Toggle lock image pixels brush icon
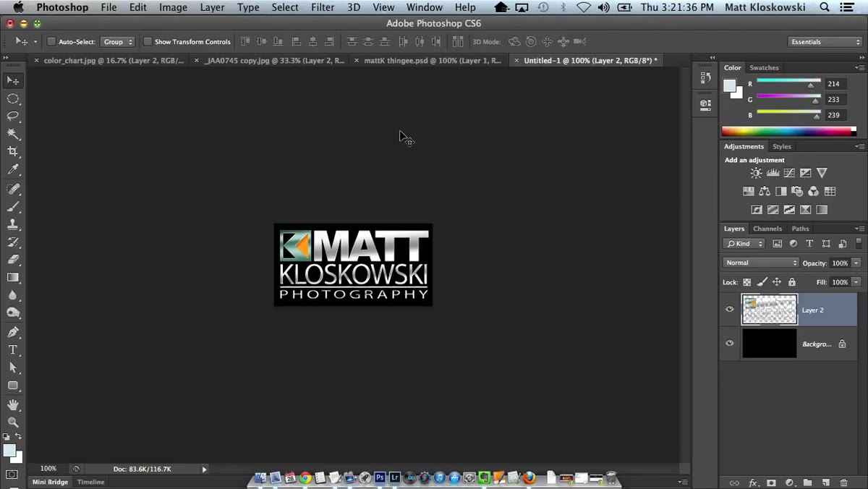This screenshot has height=489, width=868. coord(762,282)
